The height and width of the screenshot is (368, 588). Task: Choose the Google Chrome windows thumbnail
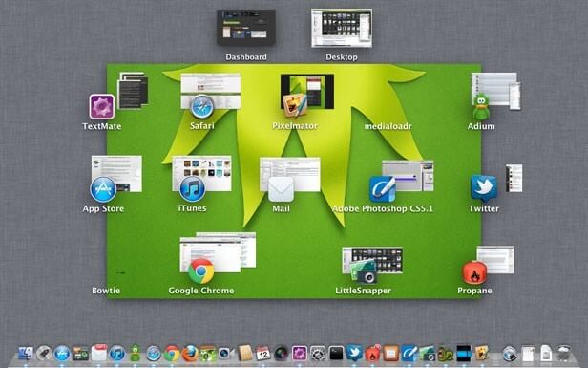click(218, 251)
